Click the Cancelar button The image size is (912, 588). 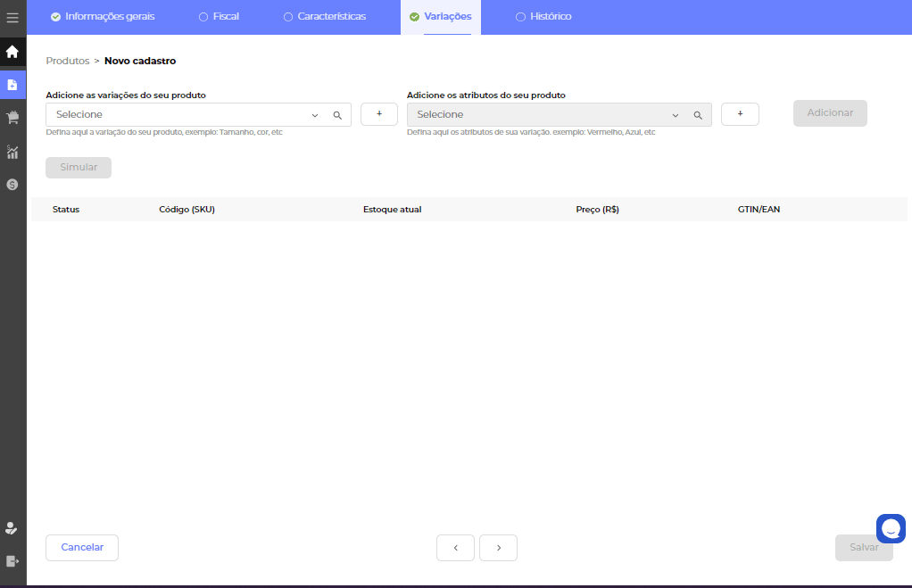point(82,548)
